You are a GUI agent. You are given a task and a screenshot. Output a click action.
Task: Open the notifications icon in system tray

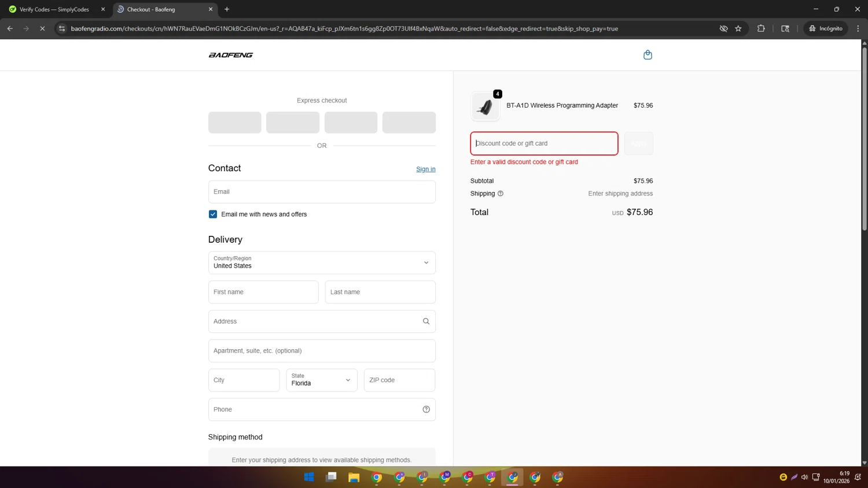click(x=858, y=477)
